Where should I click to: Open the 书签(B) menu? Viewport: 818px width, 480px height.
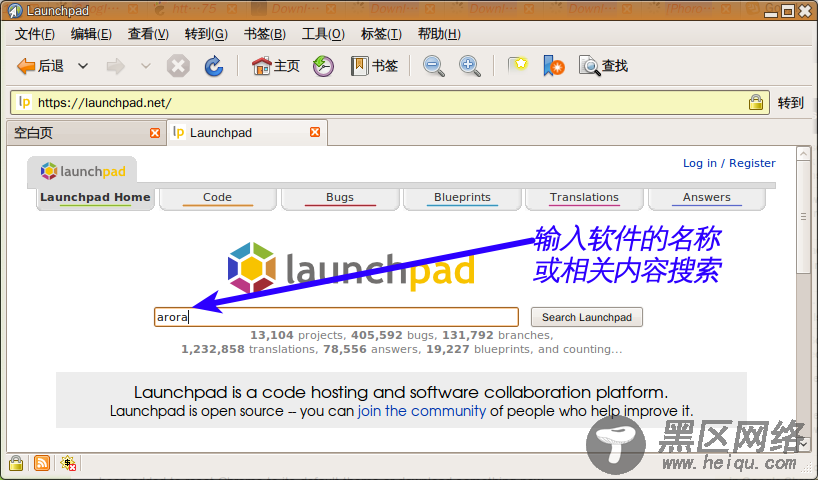click(264, 34)
